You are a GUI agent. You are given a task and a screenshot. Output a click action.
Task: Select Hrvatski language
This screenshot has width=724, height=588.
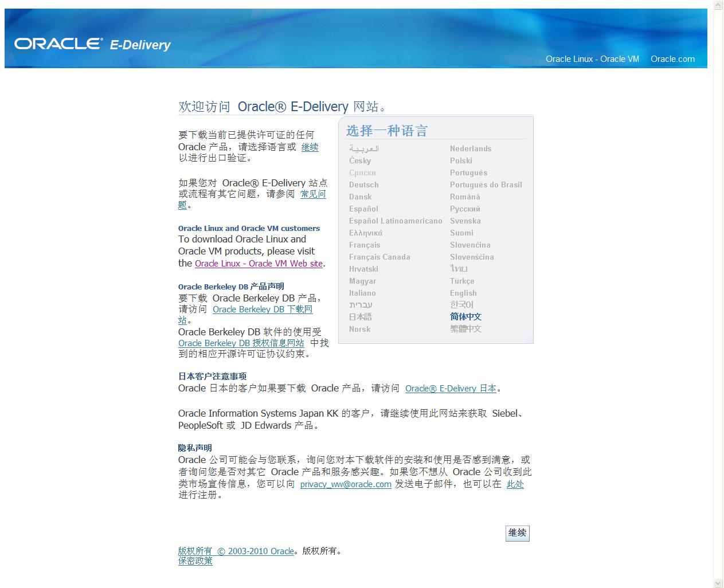point(363,269)
